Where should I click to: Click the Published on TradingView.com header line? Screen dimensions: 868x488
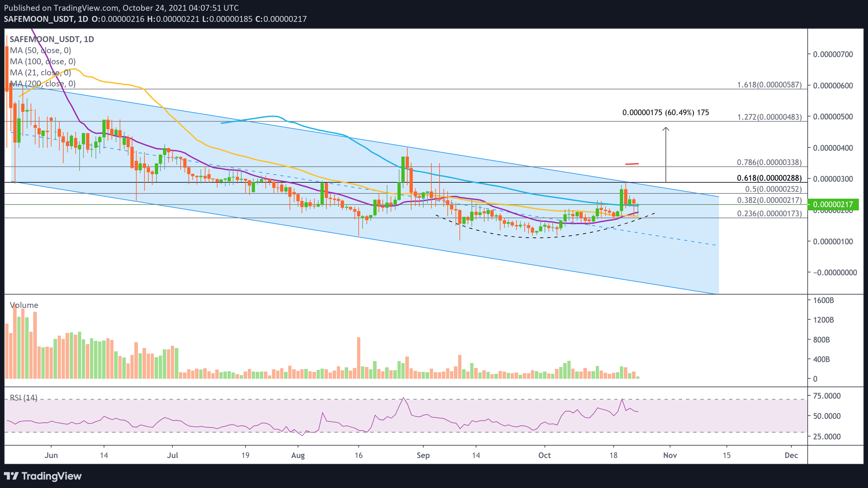pyautogui.click(x=121, y=8)
